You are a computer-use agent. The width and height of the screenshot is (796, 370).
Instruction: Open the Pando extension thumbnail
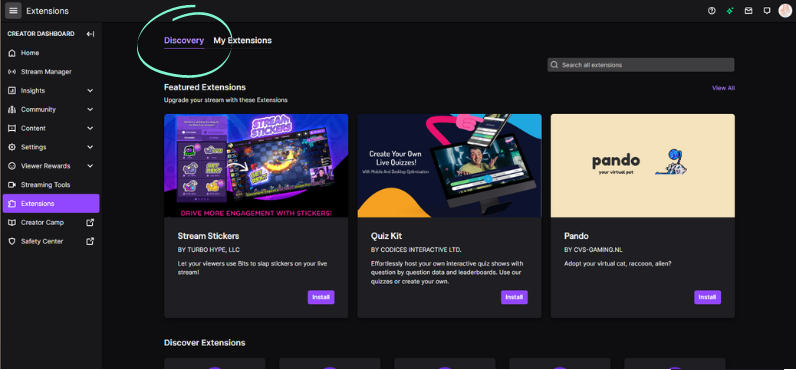click(x=643, y=165)
